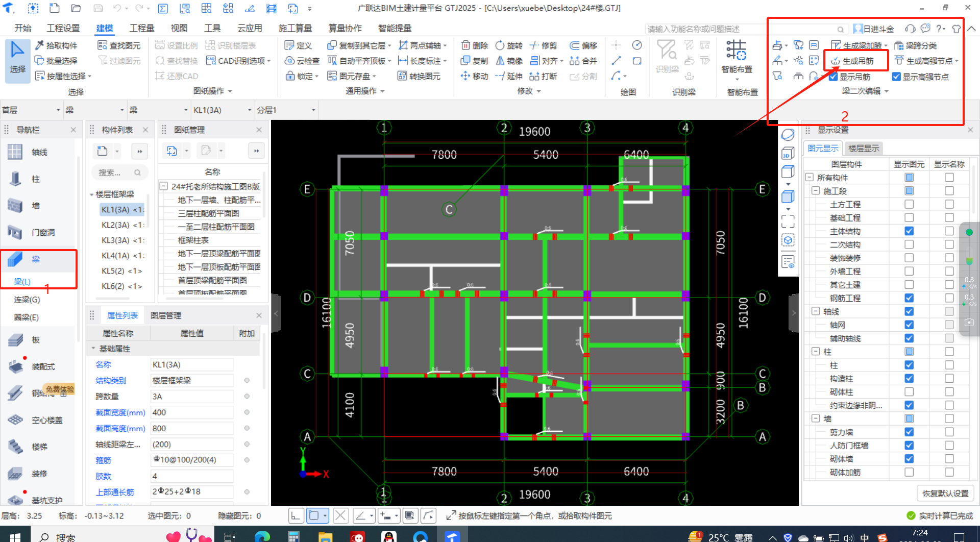
Task: Click 移动 move tool
Action: [475, 76]
